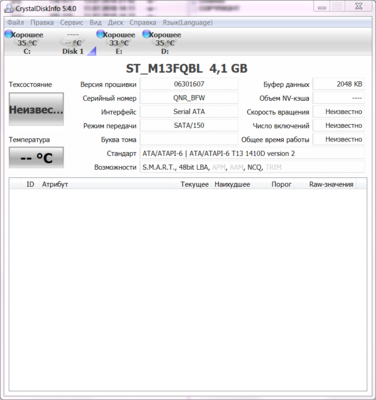Click the Возможности features field
The width and height of the screenshot is (376, 400).
[x=252, y=167]
